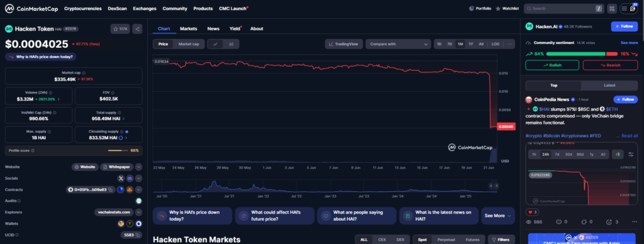Toggle LOG scale on chart
This screenshot has height=244, width=644.
(496, 44)
